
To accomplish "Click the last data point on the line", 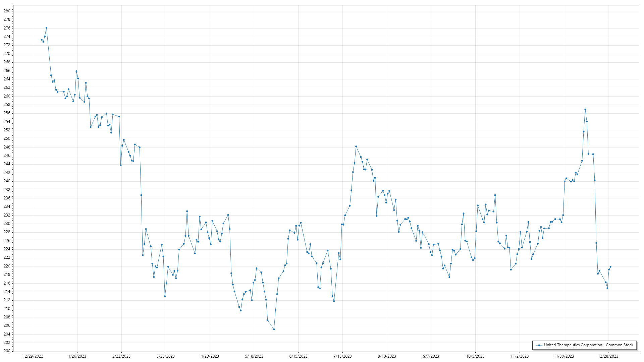I will 610,267.
